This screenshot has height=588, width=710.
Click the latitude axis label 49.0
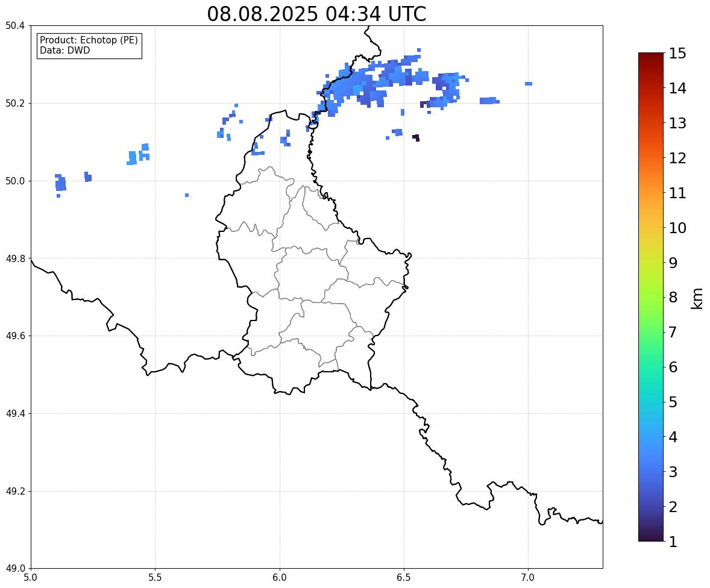14,569
